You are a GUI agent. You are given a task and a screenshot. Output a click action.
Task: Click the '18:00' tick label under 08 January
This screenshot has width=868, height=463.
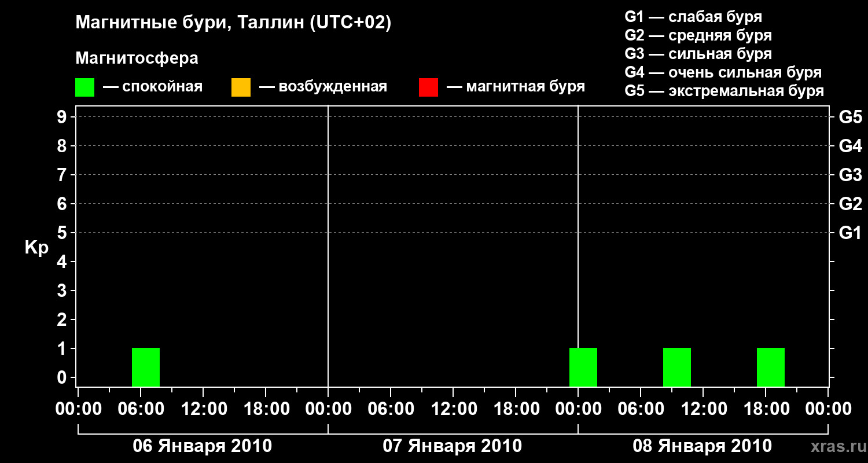[766, 409]
